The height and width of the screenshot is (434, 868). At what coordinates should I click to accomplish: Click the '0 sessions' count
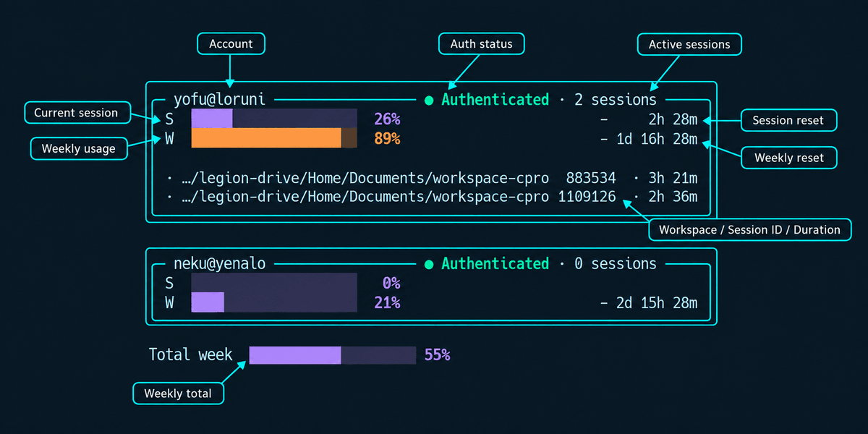coord(616,264)
